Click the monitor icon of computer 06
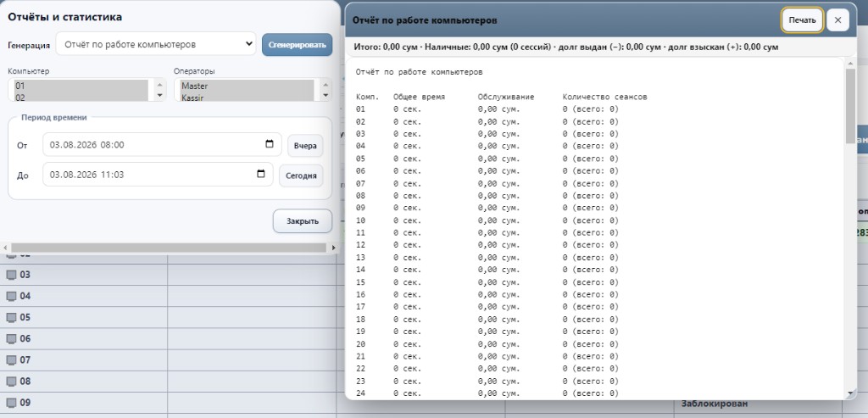The height and width of the screenshot is (418, 868). click(11, 339)
